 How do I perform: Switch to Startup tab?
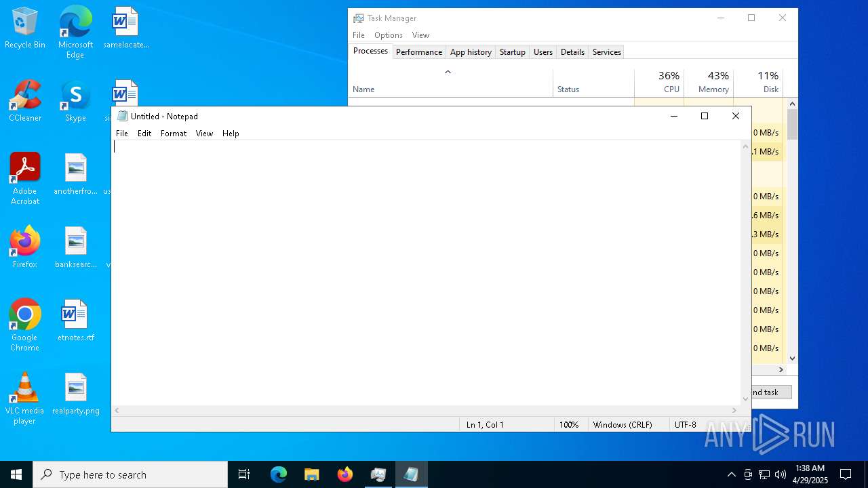[x=513, y=52]
